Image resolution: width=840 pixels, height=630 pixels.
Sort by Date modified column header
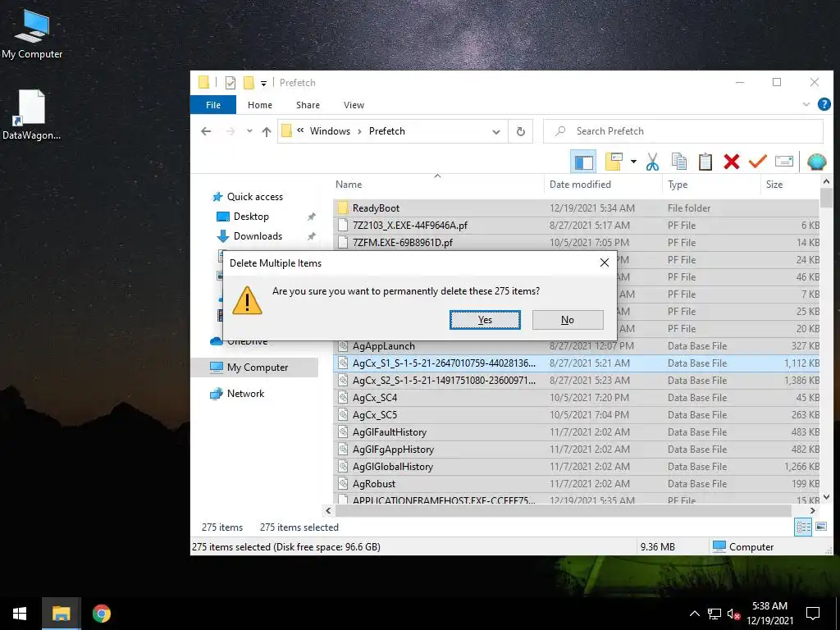580,185
